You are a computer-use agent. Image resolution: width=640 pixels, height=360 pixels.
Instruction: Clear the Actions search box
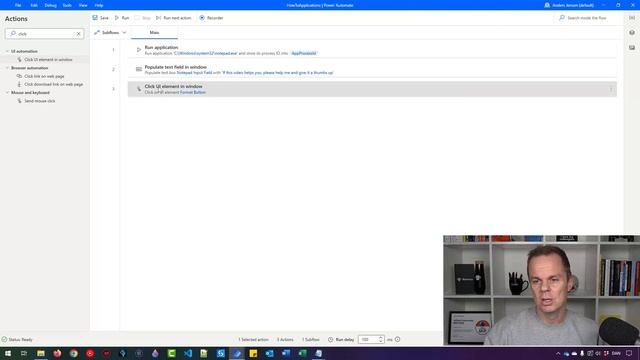79,34
